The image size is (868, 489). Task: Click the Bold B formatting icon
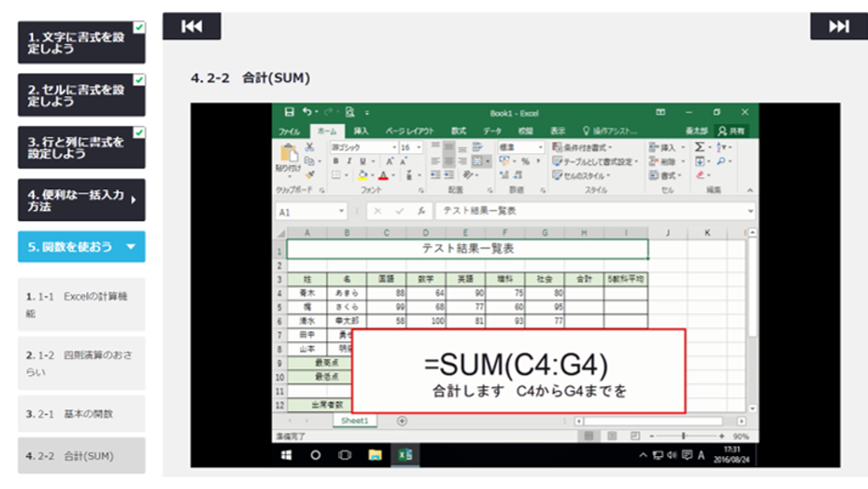(336, 161)
